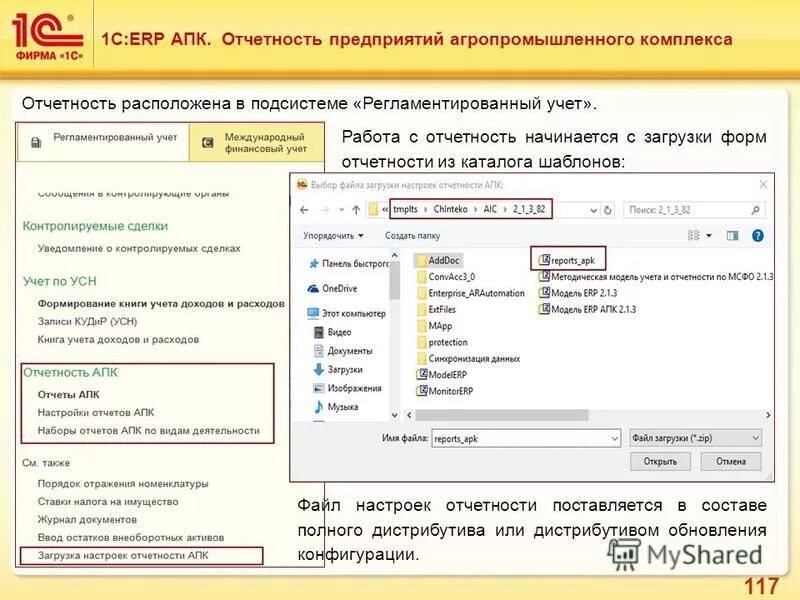Click Создать папку in dialog toolbar
Screen dimensions: 800x600
pyautogui.click(x=412, y=236)
